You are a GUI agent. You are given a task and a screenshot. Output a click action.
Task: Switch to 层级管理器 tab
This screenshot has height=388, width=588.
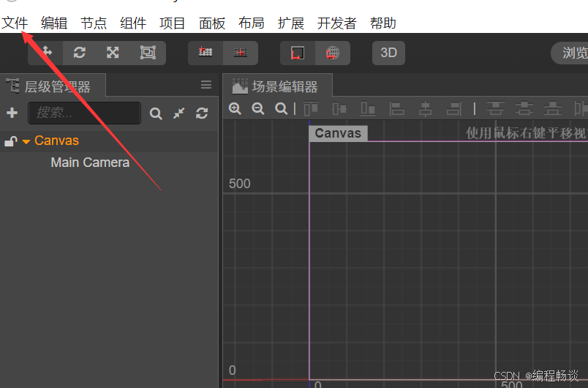(x=53, y=86)
